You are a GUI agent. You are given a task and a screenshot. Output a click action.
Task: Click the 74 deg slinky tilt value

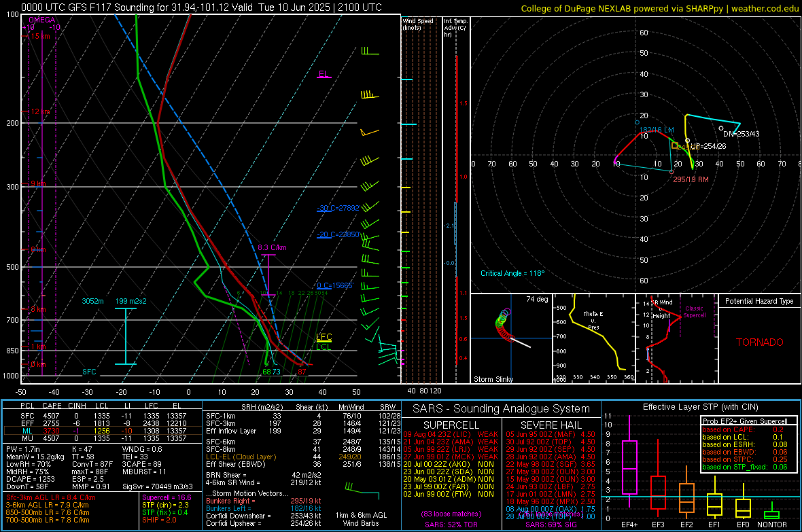pos(537,299)
